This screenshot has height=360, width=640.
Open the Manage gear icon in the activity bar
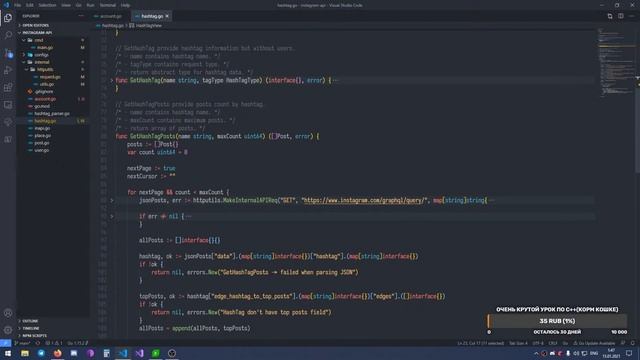click(8, 330)
